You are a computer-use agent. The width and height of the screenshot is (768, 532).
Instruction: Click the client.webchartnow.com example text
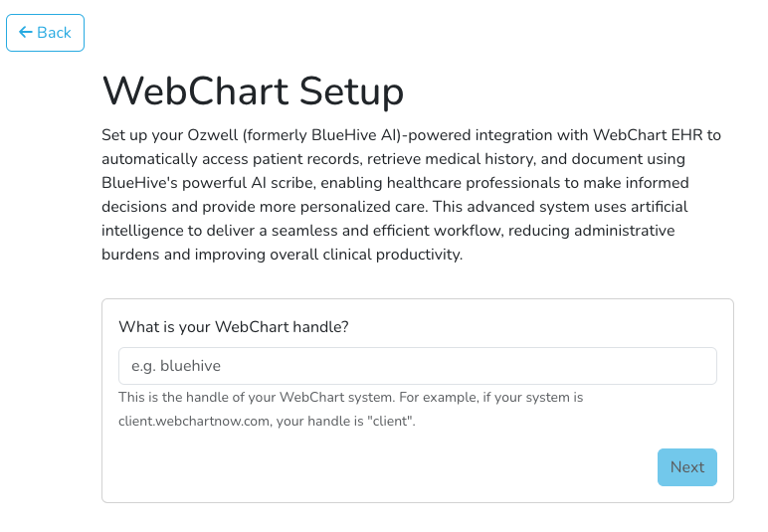click(194, 421)
